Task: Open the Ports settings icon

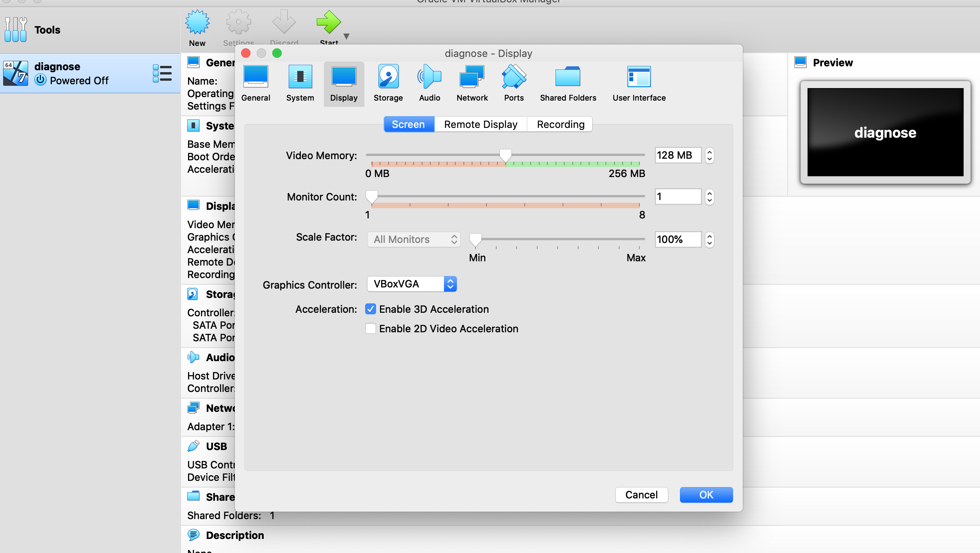Action: pos(514,83)
